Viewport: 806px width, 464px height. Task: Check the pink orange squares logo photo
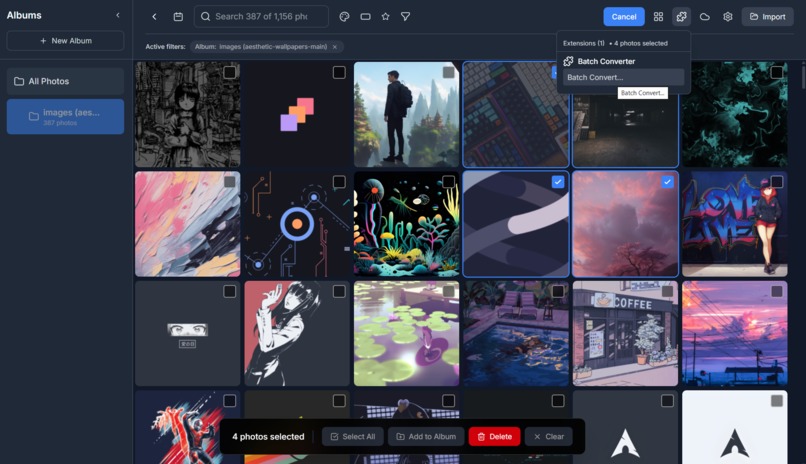pyautogui.click(x=339, y=72)
